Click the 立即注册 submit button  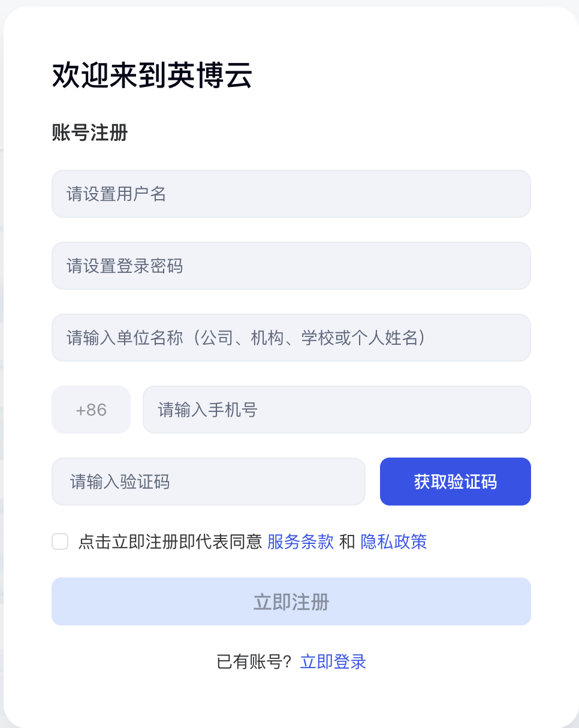click(x=291, y=601)
